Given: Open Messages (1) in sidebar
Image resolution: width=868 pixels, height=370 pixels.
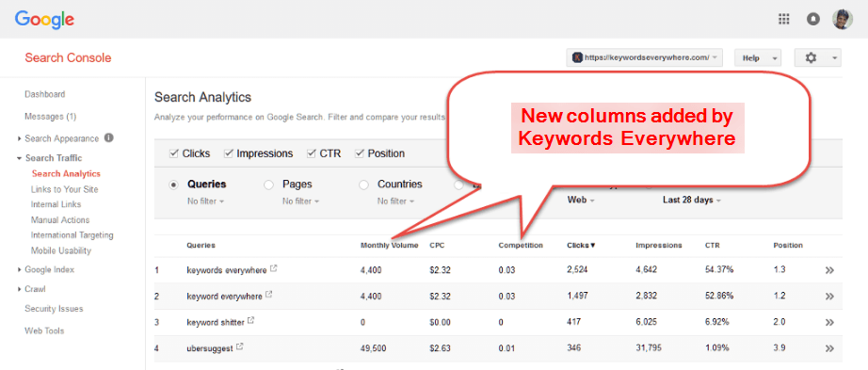Looking at the screenshot, I should pos(51,117).
